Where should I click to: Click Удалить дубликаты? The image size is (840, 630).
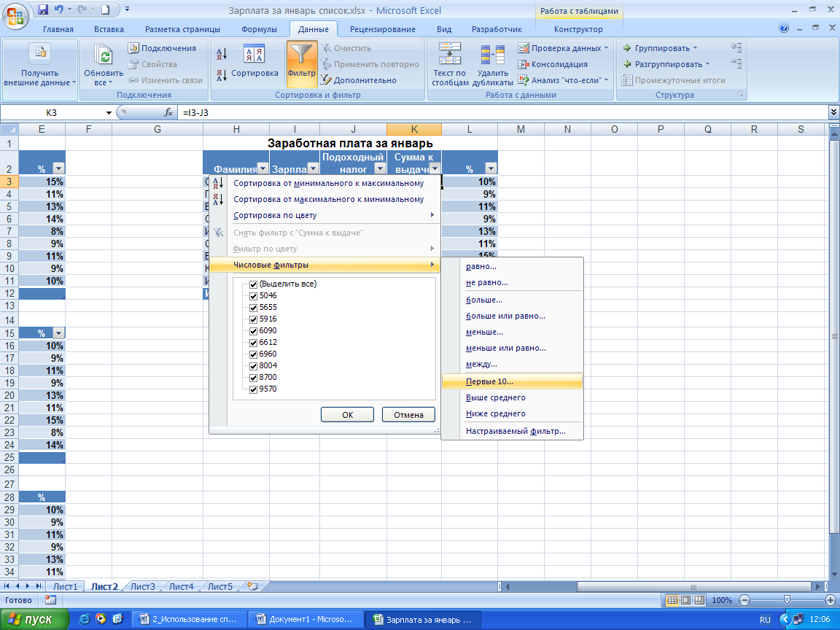pos(492,64)
